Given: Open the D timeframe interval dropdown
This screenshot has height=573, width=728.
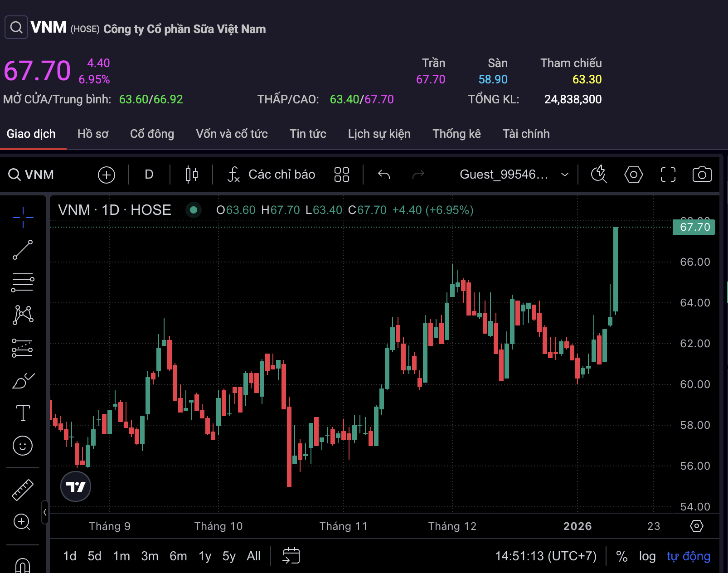Looking at the screenshot, I should click(x=149, y=175).
